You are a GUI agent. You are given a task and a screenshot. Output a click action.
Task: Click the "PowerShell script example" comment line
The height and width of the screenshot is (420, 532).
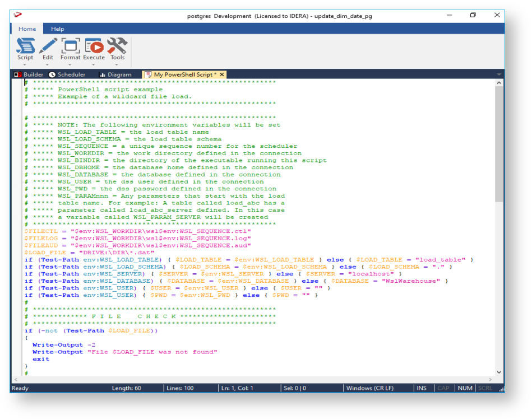pyautogui.click(x=94, y=90)
